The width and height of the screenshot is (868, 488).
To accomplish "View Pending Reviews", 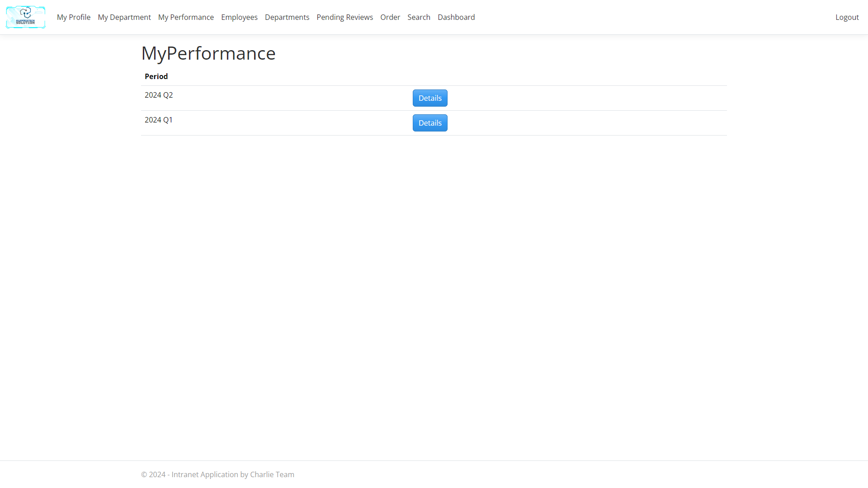I will coord(344,17).
